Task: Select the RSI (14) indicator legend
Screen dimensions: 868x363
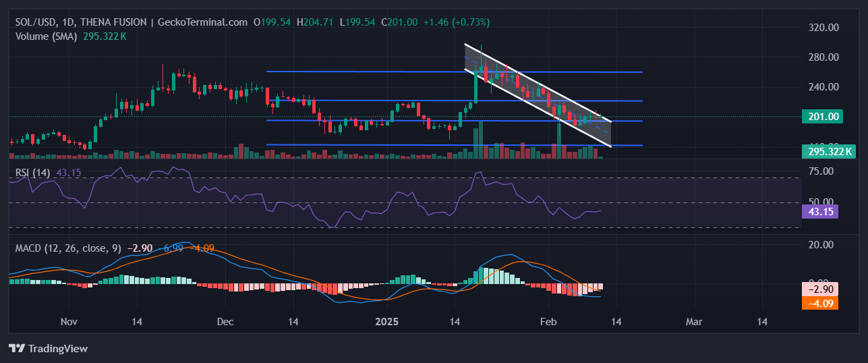Action: (x=33, y=173)
